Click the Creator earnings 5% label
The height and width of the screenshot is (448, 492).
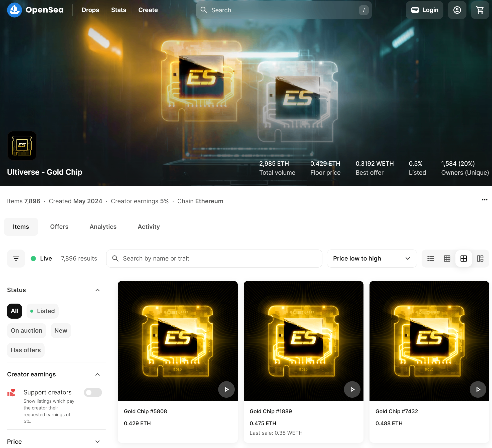(140, 201)
